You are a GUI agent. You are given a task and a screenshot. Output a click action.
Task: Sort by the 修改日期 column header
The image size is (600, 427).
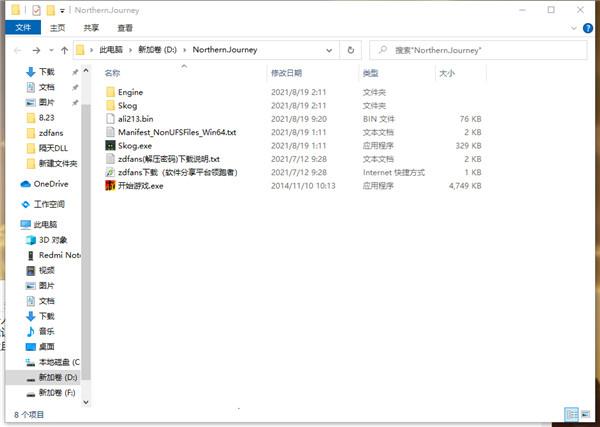[286, 73]
